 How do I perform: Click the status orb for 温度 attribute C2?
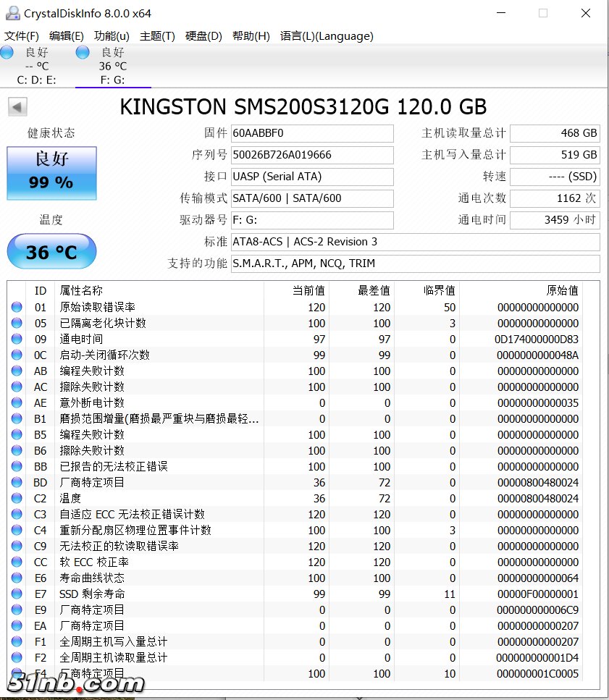point(17,499)
